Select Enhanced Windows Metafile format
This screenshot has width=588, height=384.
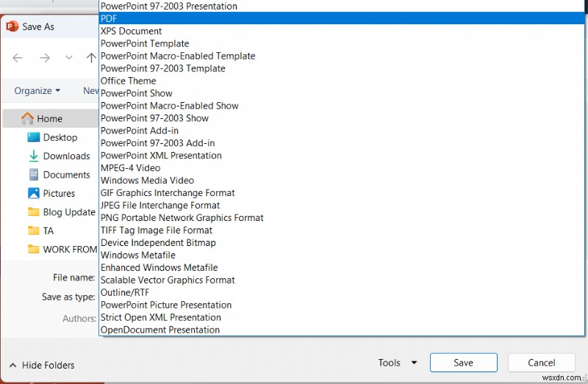pyautogui.click(x=342, y=267)
